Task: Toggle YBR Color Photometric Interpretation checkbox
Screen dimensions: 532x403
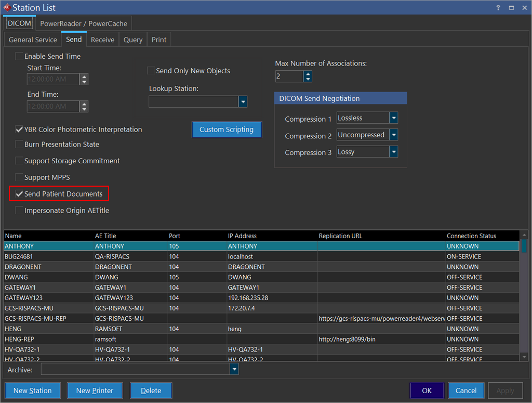Action: [x=20, y=129]
